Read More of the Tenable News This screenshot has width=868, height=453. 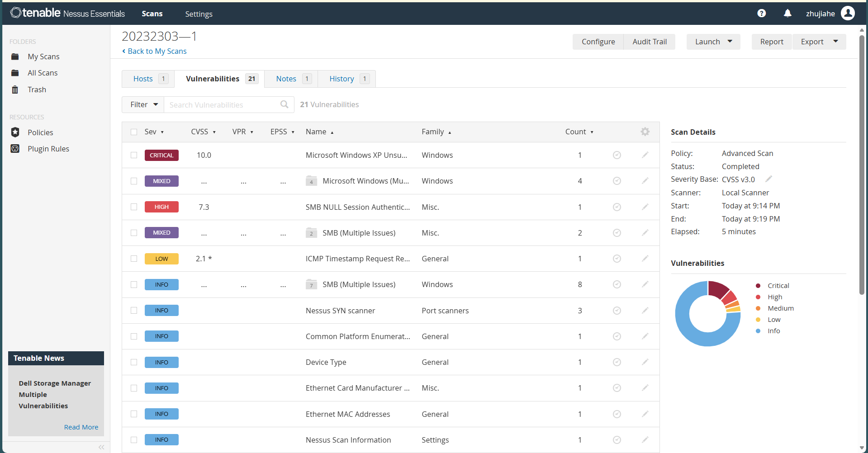click(81, 427)
